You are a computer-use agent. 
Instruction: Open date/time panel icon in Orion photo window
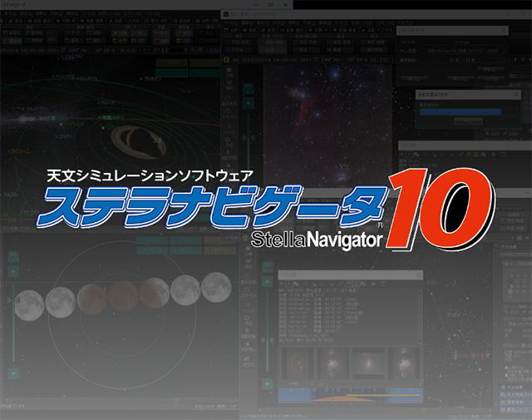(x=229, y=72)
